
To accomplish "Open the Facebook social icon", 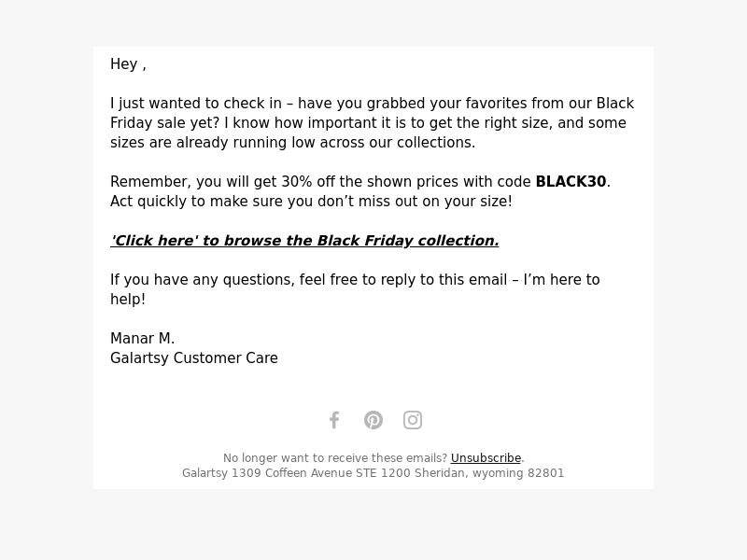I will [334, 420].
